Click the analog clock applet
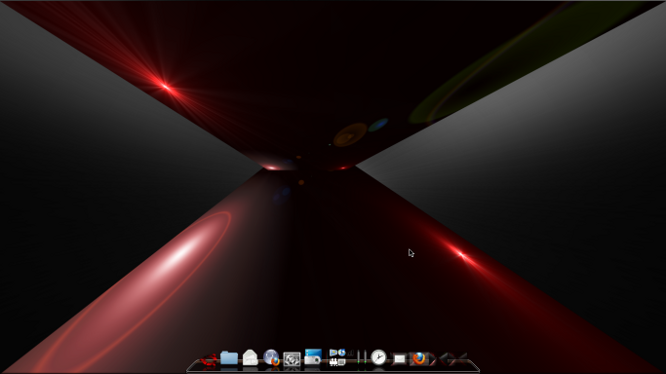 (x=378, y=357)
